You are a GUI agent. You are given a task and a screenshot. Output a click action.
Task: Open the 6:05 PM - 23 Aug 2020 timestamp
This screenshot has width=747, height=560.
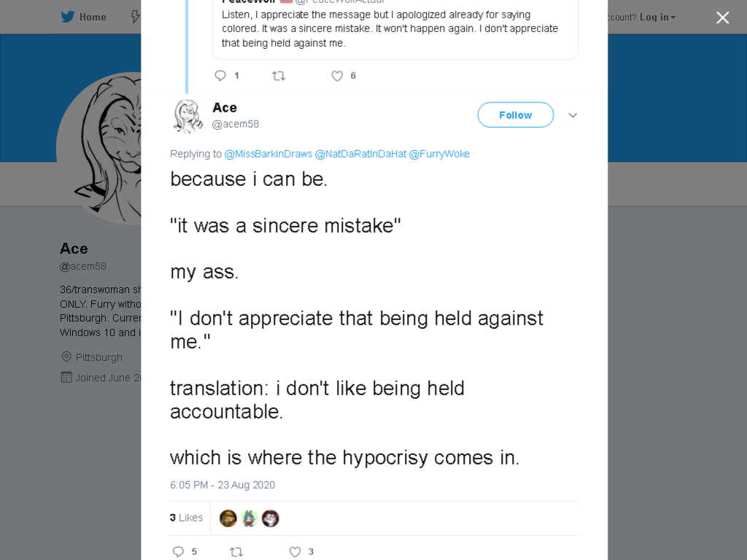coord(222,485)
